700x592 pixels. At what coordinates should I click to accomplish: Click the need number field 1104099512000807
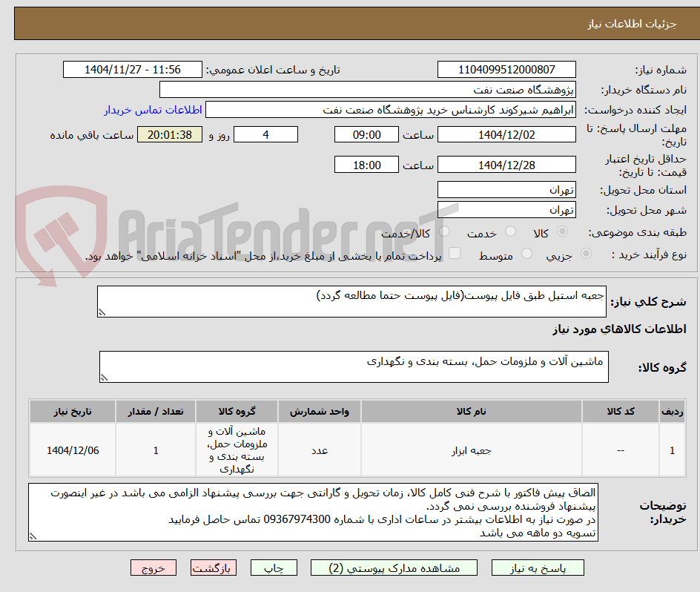506,70
